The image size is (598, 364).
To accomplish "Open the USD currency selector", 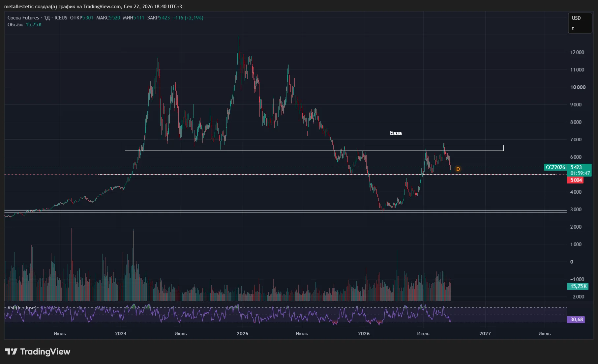I will pyautogui.click(x=576, y=18).
